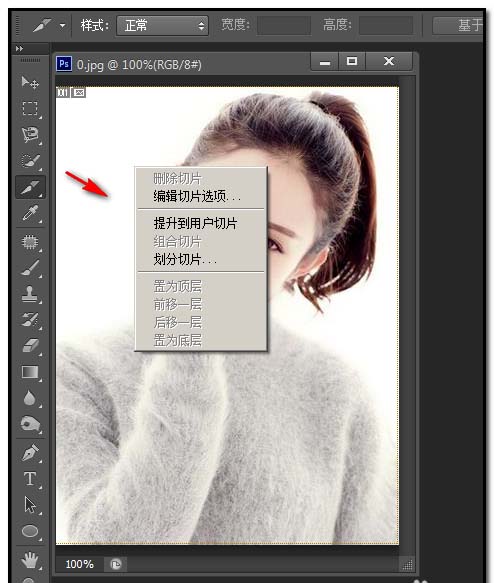Select the Type tool
This screenshot has height=583, width=494.
pos(30,479)
